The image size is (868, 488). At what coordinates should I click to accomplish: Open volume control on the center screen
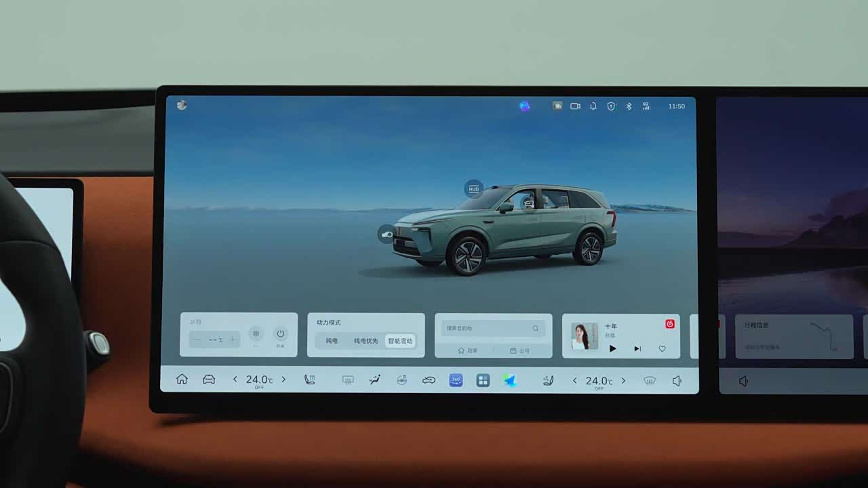[x=676, y=381]
